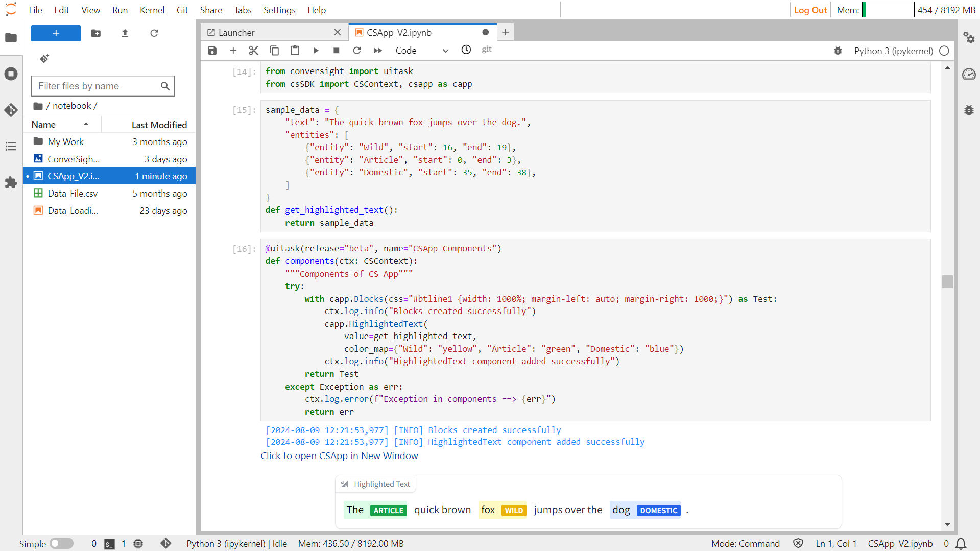This screenshot has height=551, width=980.
Task: Open the Kernel menu
Action: point(152,10)
